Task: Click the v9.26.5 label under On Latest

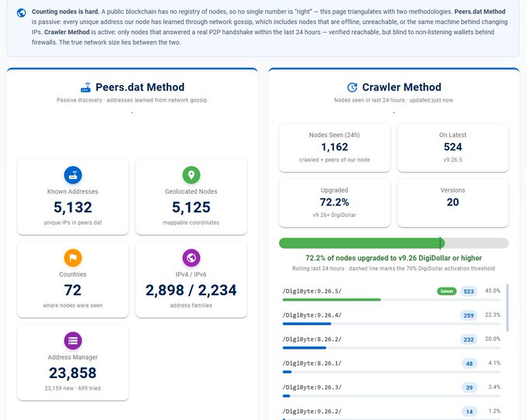Action: 453,160
